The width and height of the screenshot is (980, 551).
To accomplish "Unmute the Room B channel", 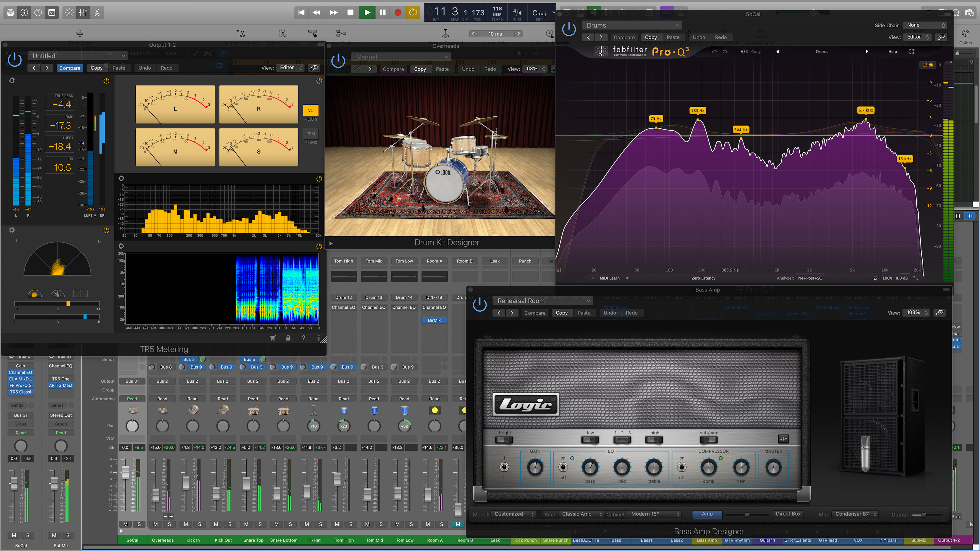I will [x=458, y=524].
